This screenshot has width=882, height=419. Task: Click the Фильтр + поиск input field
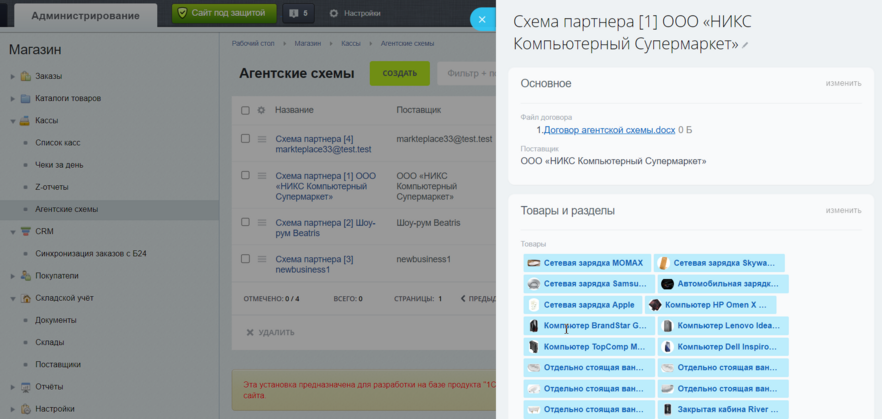467,73
